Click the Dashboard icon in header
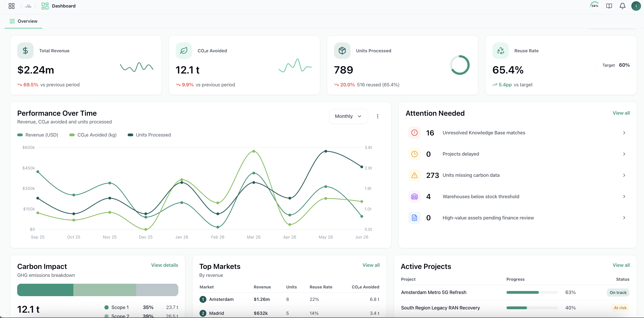The height and width of the screenshot is (318, 644). point(45,6)
